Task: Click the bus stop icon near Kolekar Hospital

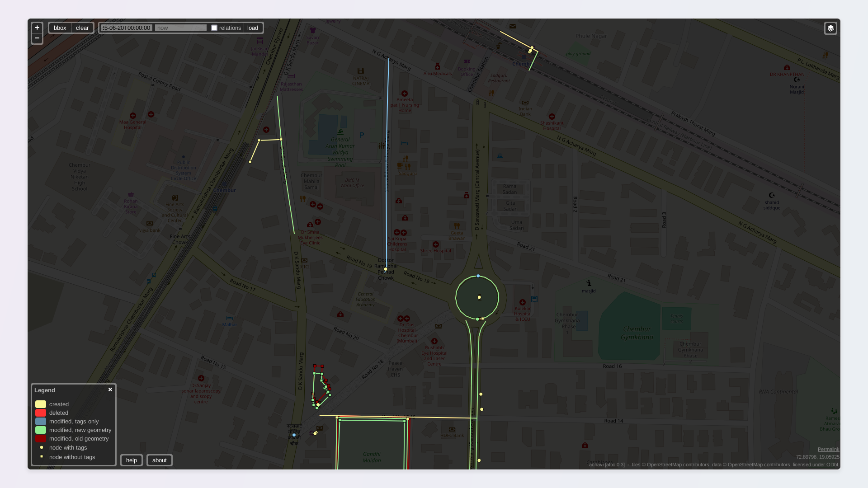Action: pos(534,299)
